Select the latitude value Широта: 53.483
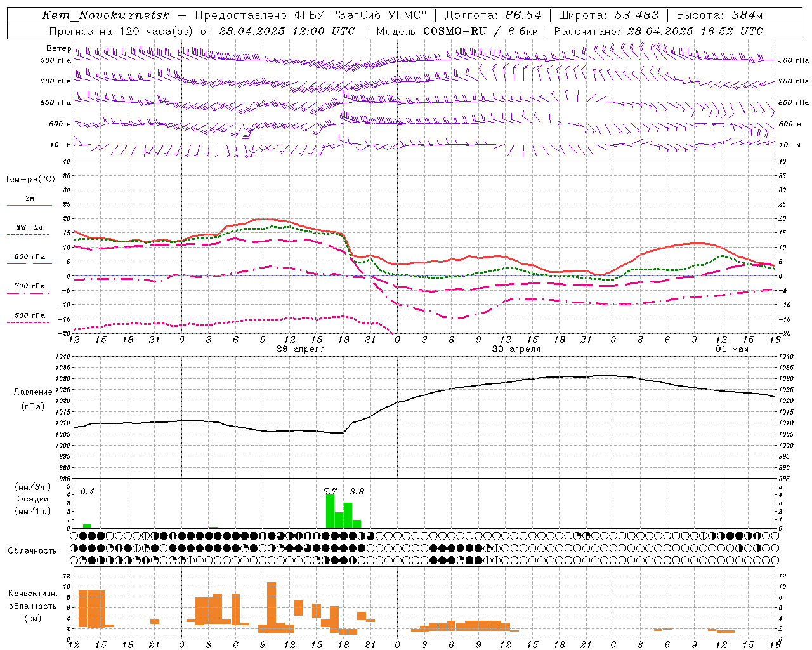The height and width of the screenshot is (650, 812). point(608,15)
